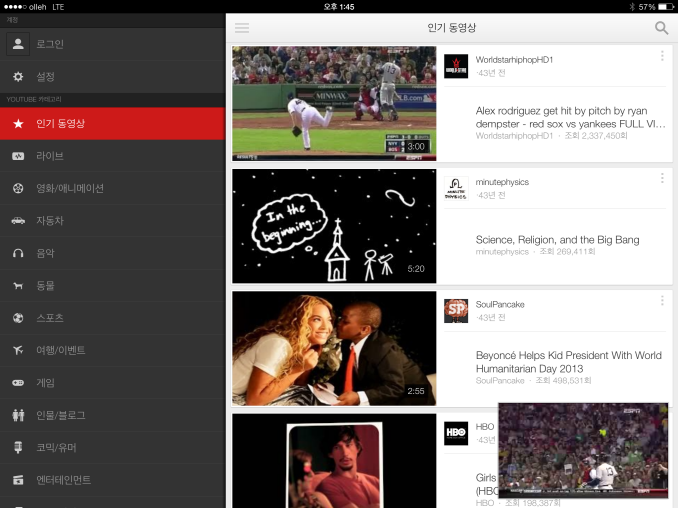Choose 인기 동영상 category
Viewport: 678px width, 508px height.
[112, 124]
